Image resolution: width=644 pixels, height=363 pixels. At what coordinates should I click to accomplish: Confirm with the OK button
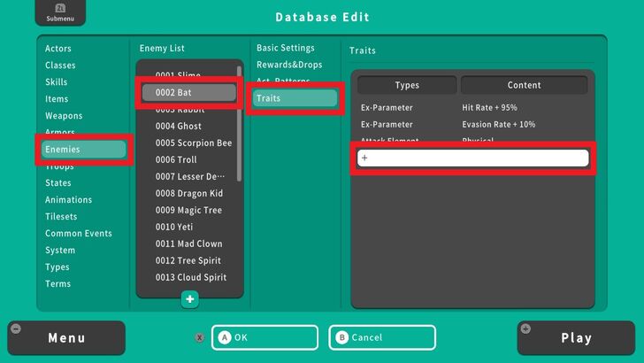[x=264, y=337]
